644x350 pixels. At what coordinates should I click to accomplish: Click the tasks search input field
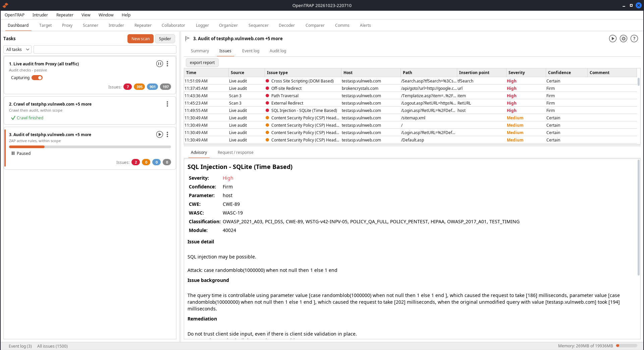click(105, 49)
